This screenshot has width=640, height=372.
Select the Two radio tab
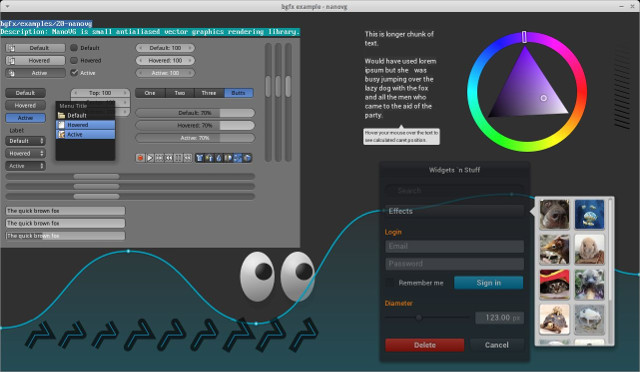(x=180, y=93)
